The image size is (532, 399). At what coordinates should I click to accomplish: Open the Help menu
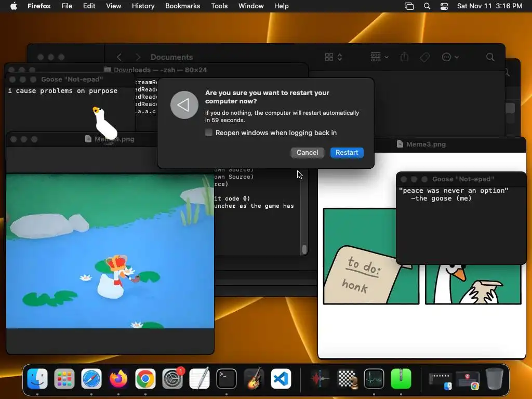281,6
